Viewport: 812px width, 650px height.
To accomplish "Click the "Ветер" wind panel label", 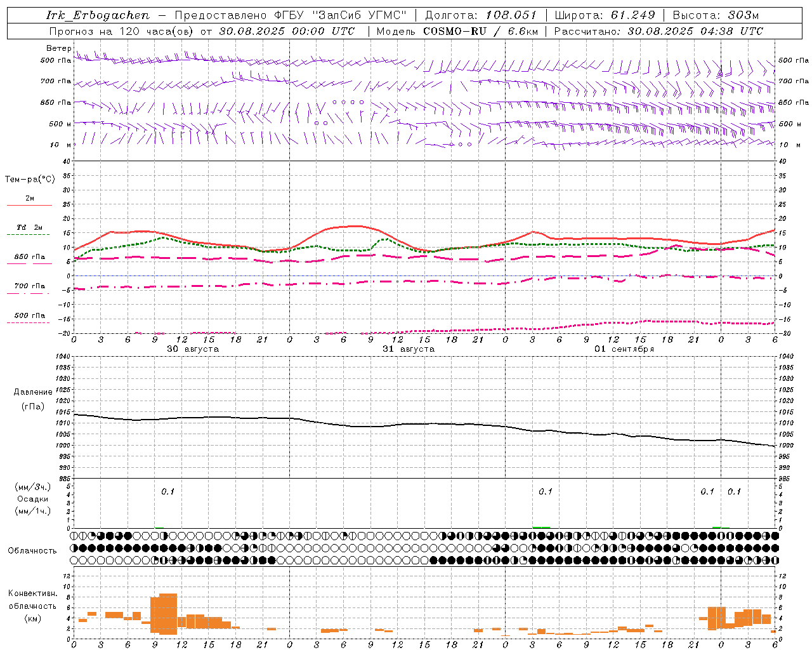I will [58, 49].
